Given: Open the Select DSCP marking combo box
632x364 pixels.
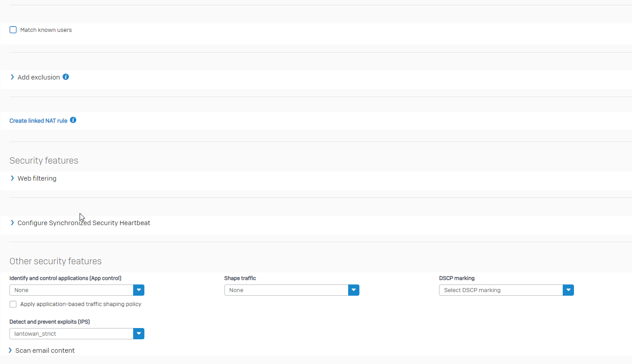Looking at the screenshot, I should click(501, 290).
